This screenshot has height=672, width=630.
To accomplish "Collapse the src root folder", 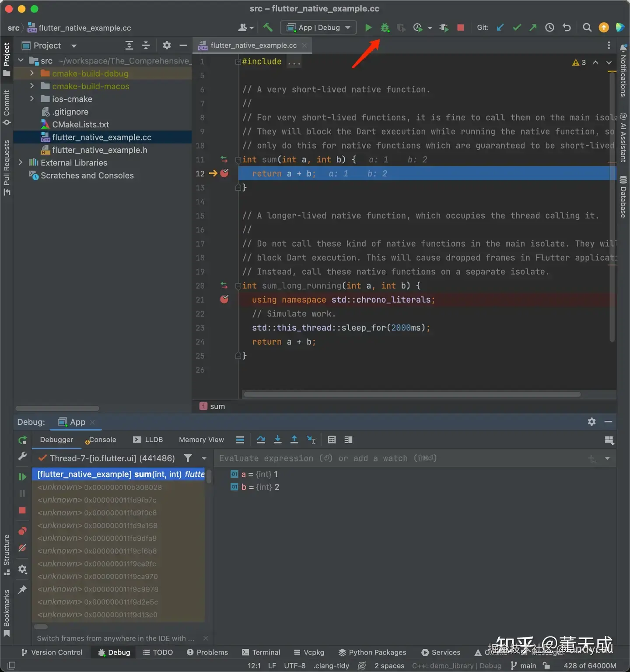I will pyautogui.click(x=21, y=60).
